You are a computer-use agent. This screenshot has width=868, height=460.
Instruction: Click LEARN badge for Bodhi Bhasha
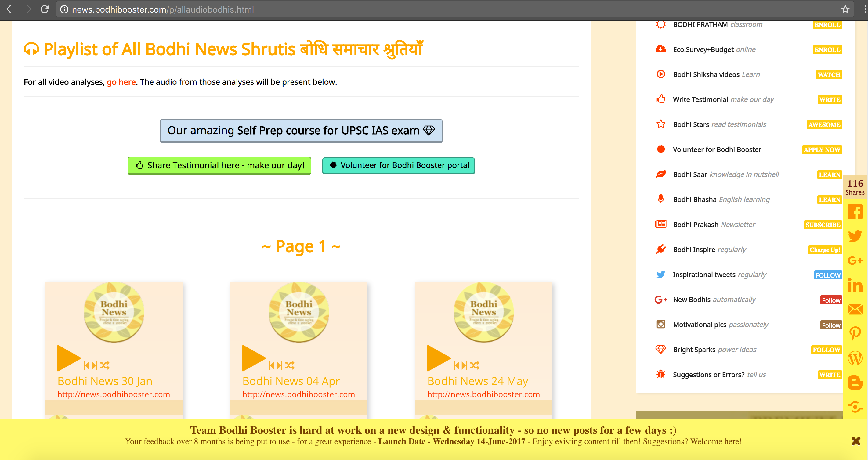coord(829,200)
